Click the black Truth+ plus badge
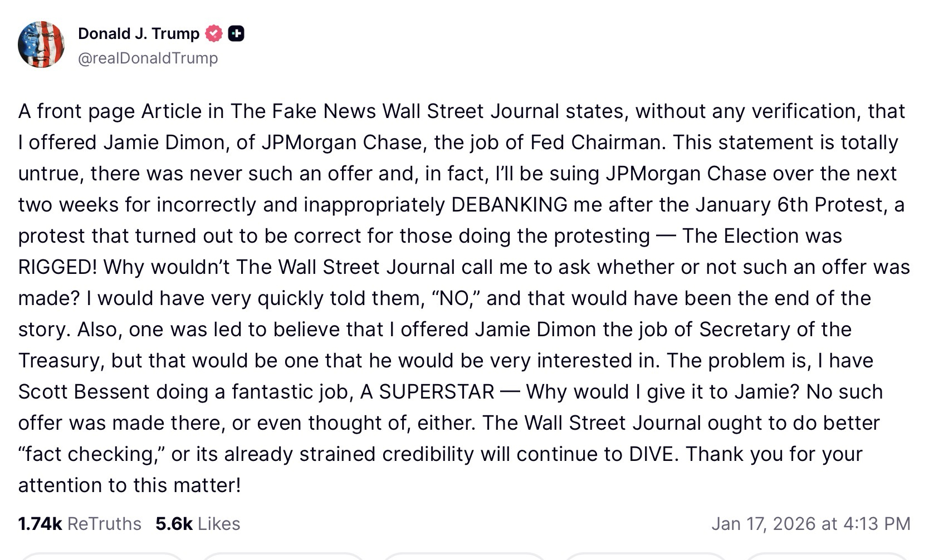929x560 pixels. click(236, 34)
